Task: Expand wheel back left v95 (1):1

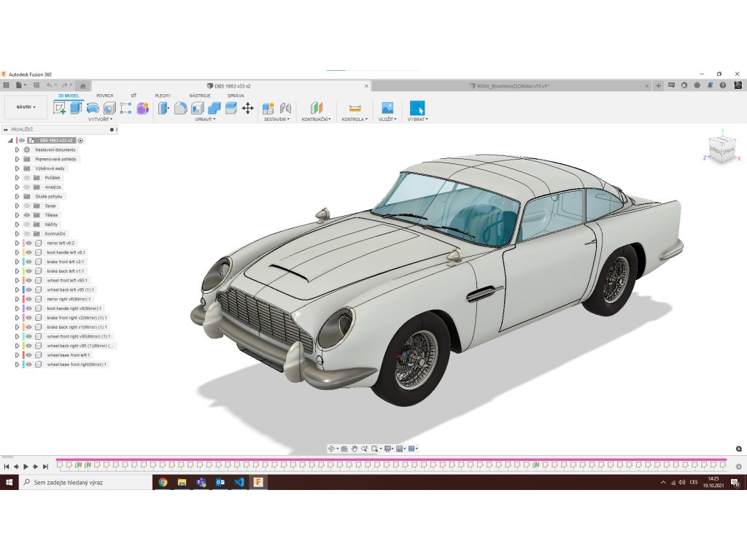Action: pos(18,289)
